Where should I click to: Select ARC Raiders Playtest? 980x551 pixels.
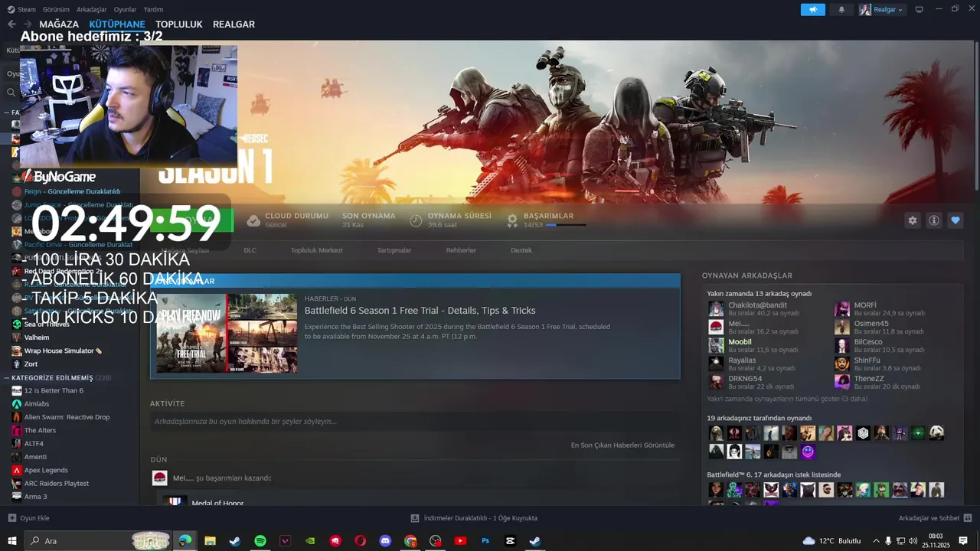click(56, 484)
